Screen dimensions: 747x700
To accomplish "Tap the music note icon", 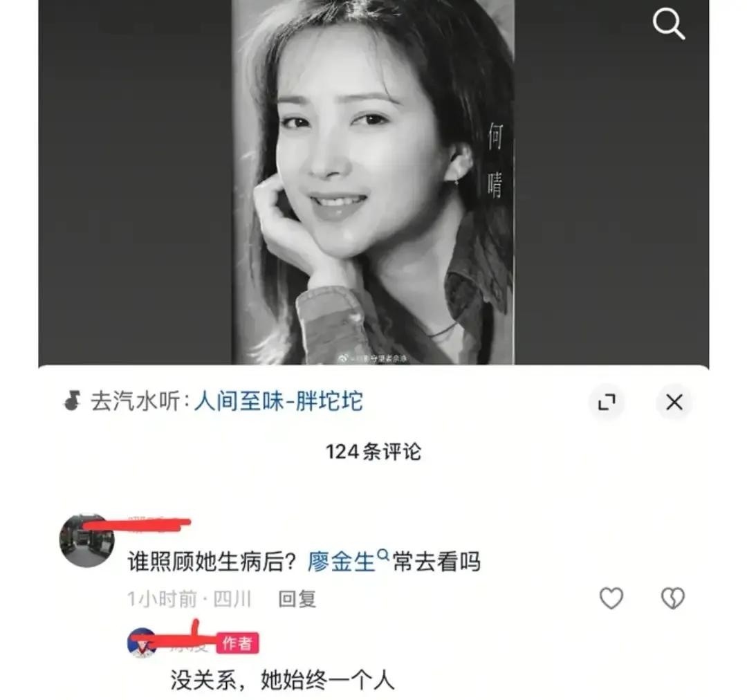I will click(x=72, y=400).
